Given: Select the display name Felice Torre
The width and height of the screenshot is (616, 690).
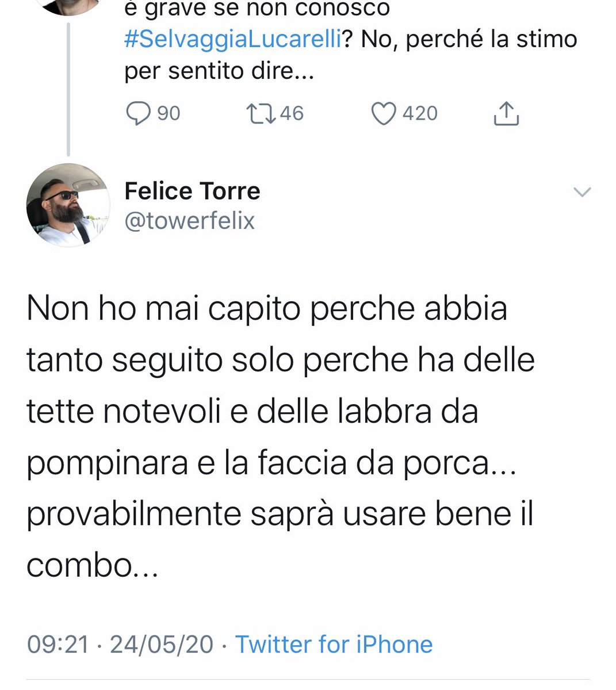Looking at the screenshot, I should point(192,190).
